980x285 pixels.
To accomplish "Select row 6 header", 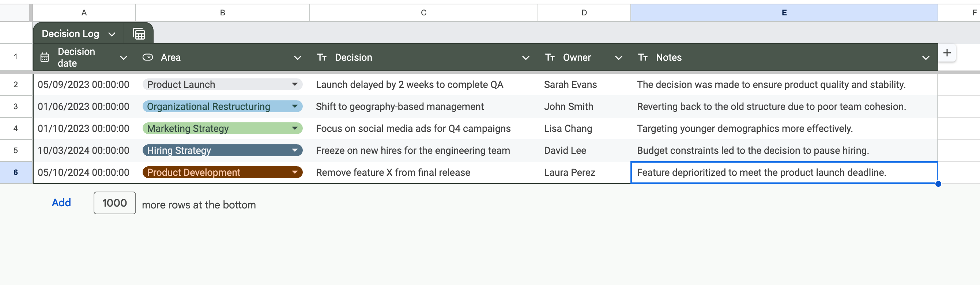I will click(x=16, y=173).
